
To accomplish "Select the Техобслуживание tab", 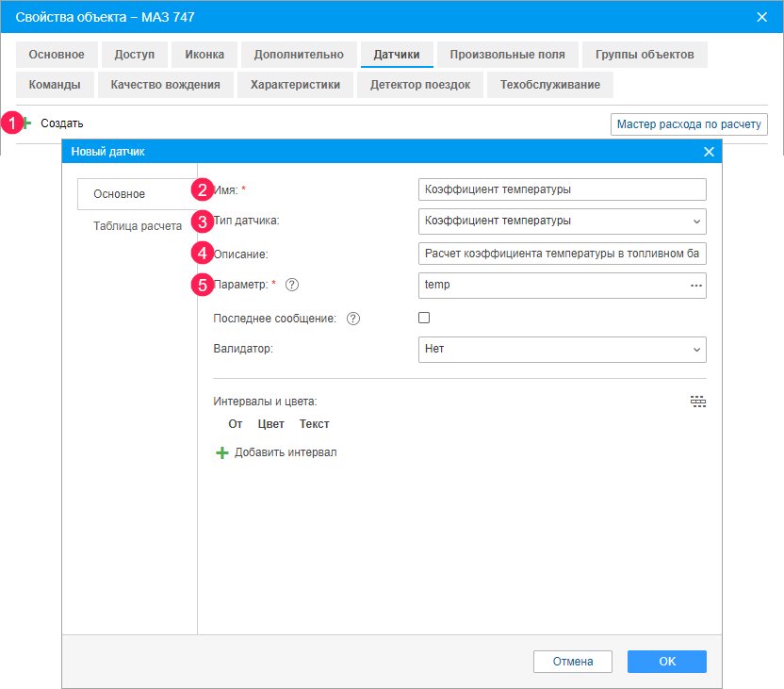I will tap(549, 85).
